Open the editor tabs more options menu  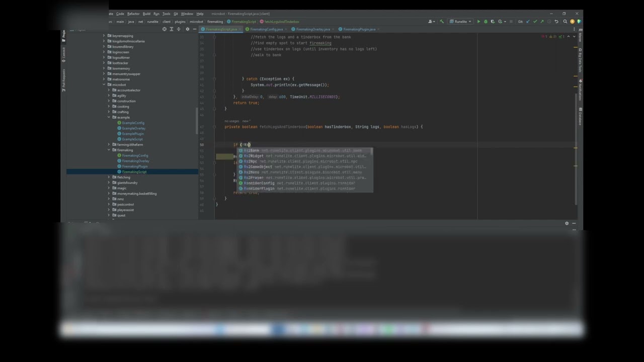point(574,29)
